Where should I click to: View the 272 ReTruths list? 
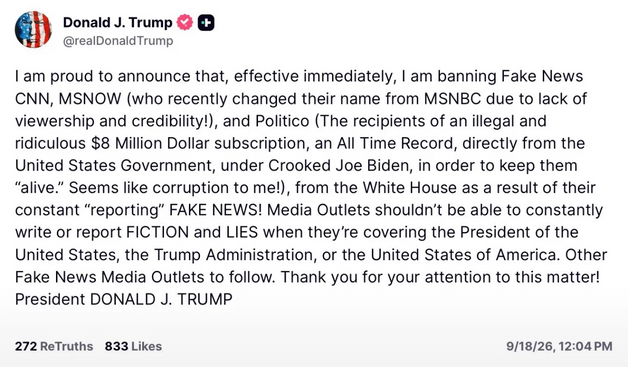coord(54,346)
